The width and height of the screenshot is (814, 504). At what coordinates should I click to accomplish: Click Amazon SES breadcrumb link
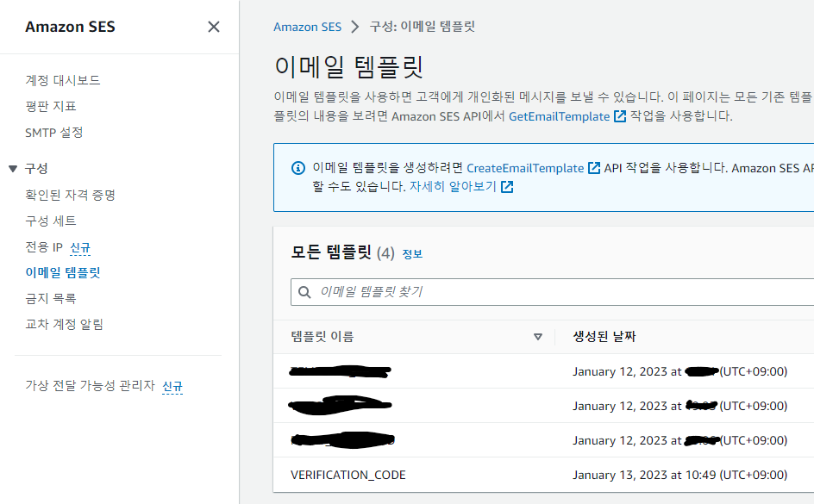coord(307,27)
